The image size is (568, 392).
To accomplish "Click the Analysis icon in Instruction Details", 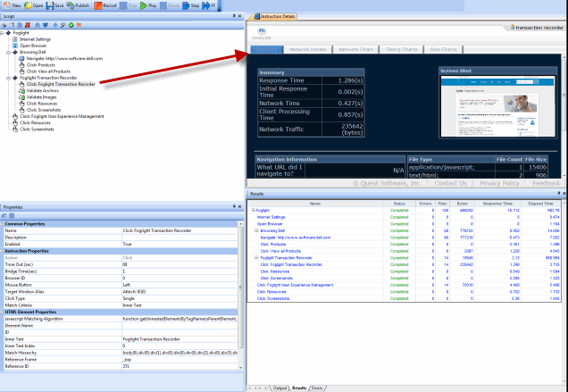I will coord(263,34).
